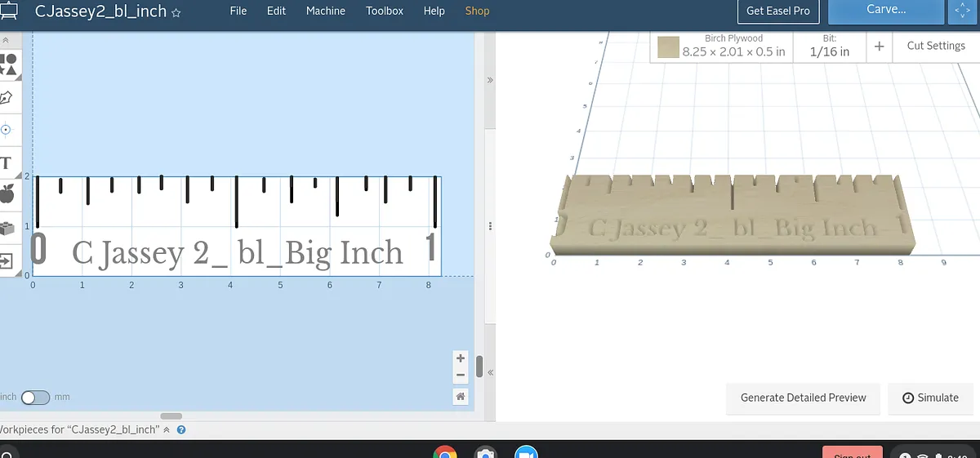Click the home reset view icon

click(461, 397)
